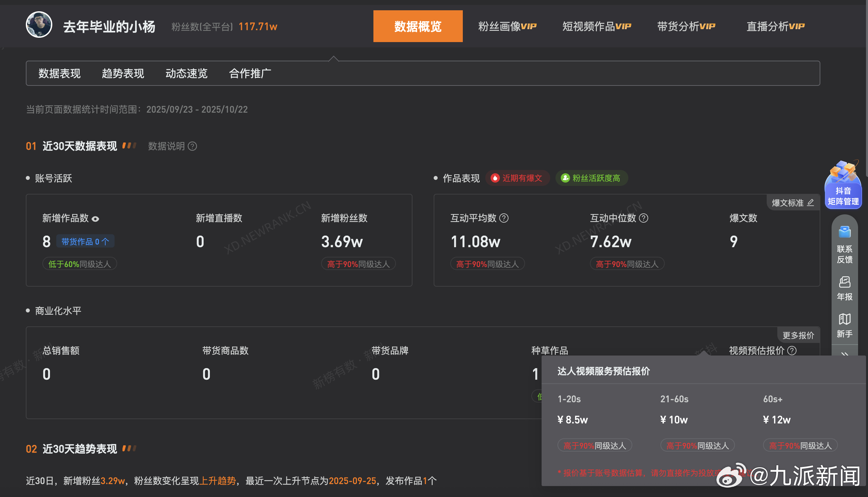Viewport: 868px width, 497px height.
Task: Click the help icon beside 视频预估报价
Action: coord(792,351)
